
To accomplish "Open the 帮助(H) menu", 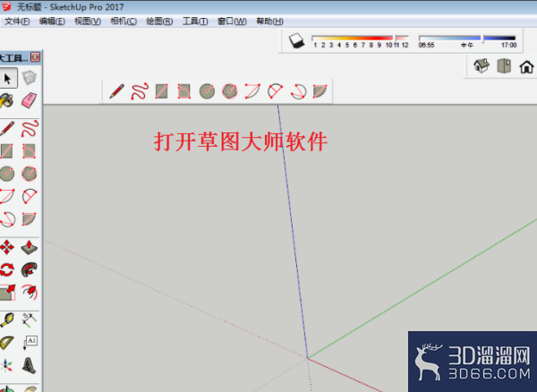I will (269, 21).
